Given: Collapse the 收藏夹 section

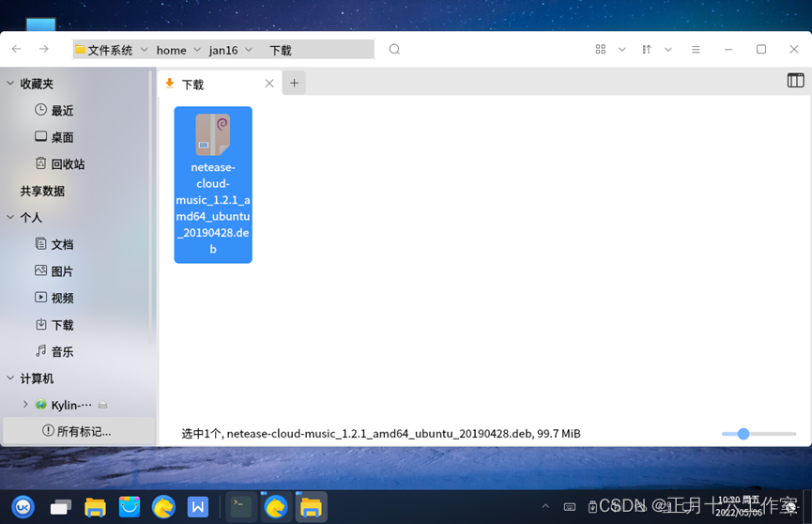Looking at the screenshot, I should tap(10, 83).
